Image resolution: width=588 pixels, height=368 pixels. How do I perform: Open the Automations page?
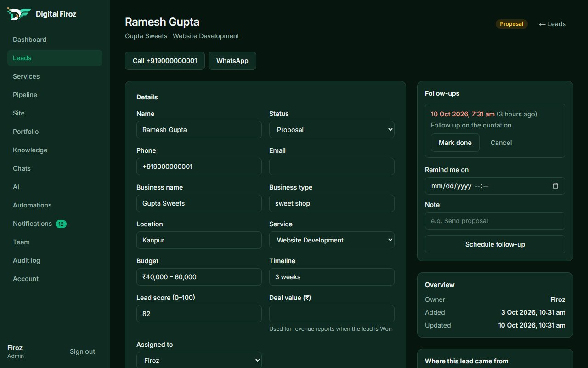(55, 205)
